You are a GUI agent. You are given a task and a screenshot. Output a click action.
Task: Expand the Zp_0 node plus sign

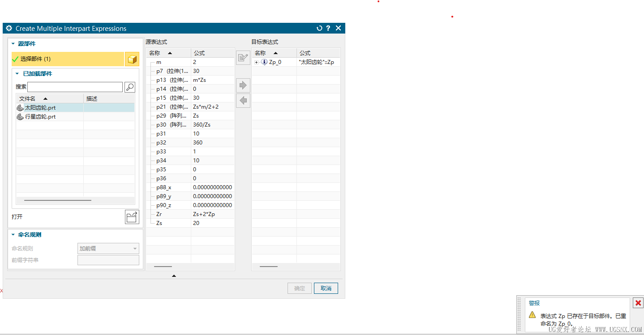(x=256, y=62)
